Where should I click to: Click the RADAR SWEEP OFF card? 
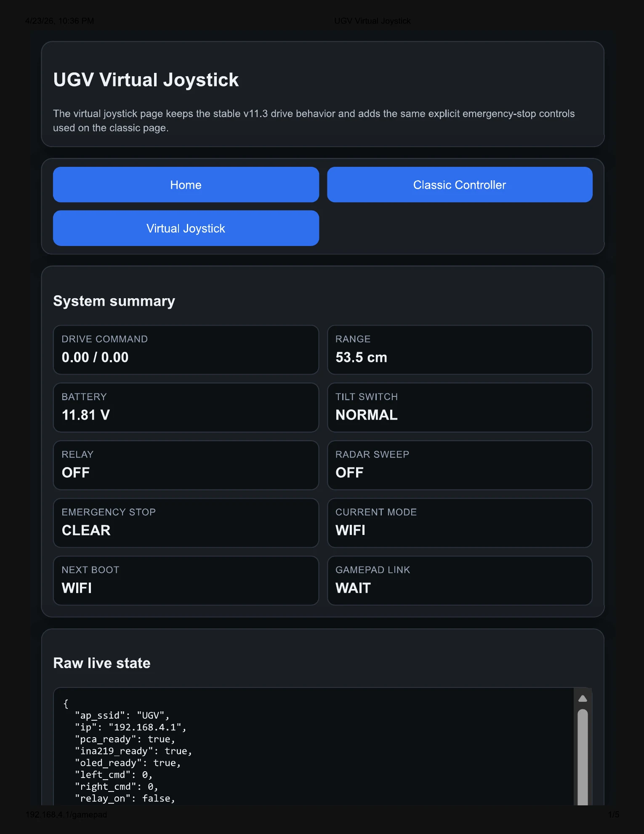point(460,465)
